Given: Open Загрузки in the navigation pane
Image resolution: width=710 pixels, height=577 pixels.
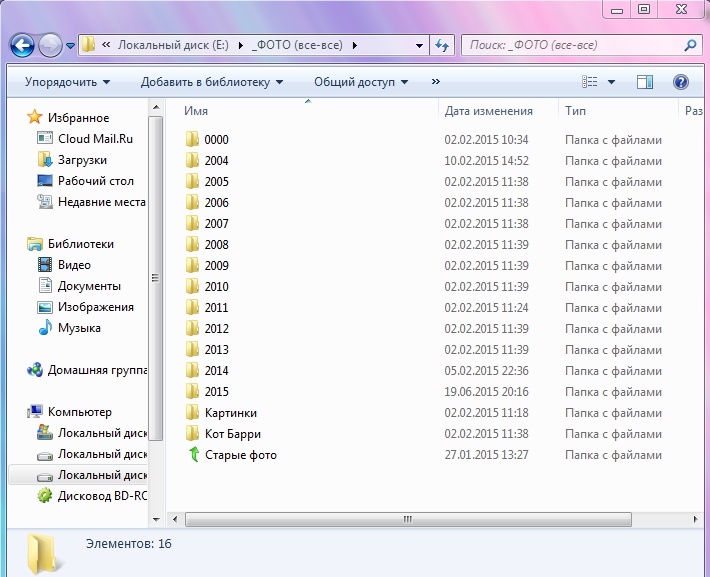Looking at the screenshot, I should click(82, 160).
